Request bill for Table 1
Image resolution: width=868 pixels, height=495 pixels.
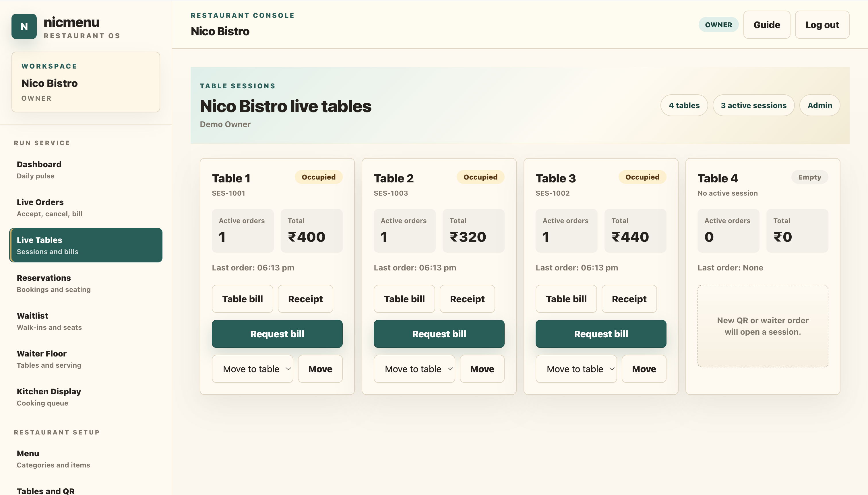pos(277,334)
